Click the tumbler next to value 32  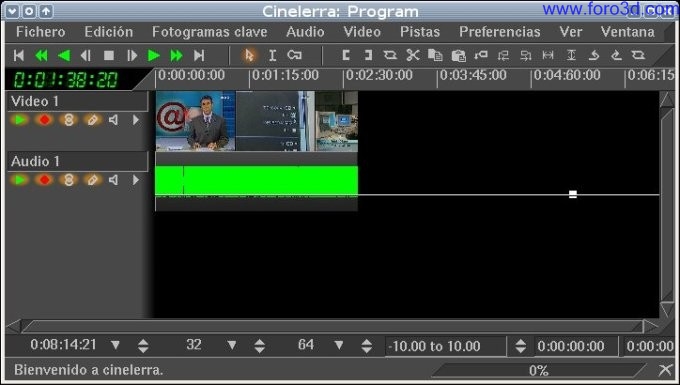pos(259,346)
